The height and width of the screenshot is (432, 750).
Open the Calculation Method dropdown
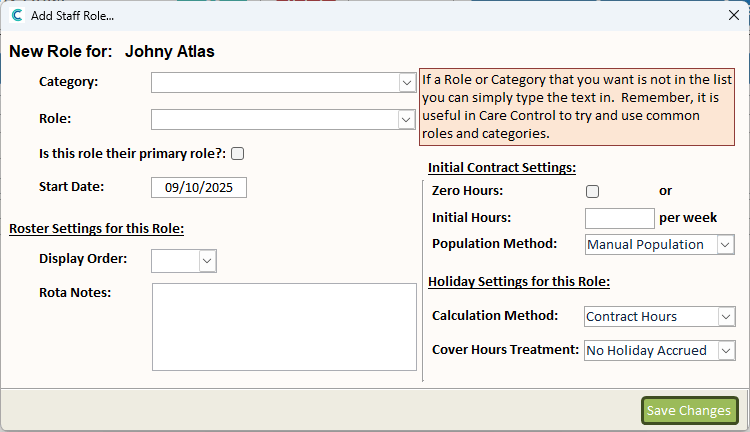[x=726, y=316]
